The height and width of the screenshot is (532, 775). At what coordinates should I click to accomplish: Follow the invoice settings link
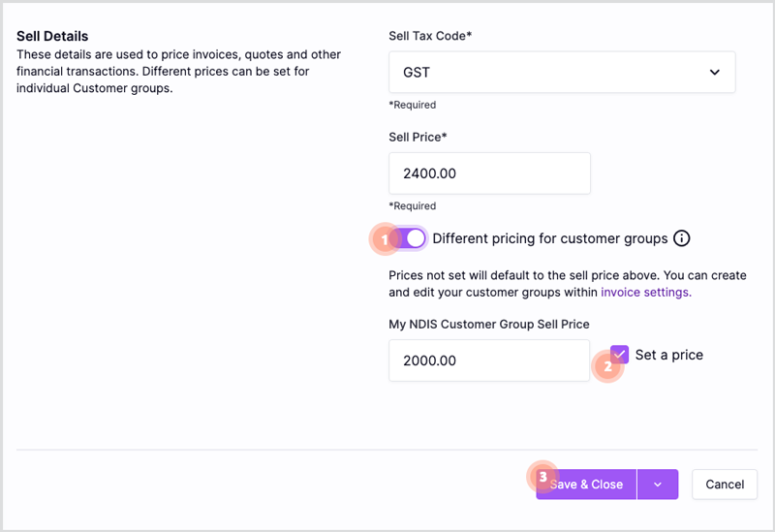pos(646,293)
